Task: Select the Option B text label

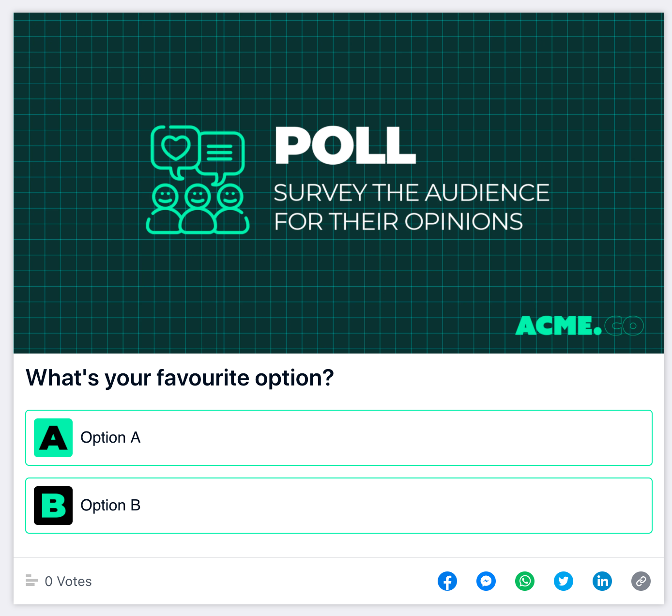Action: (110, 506)
